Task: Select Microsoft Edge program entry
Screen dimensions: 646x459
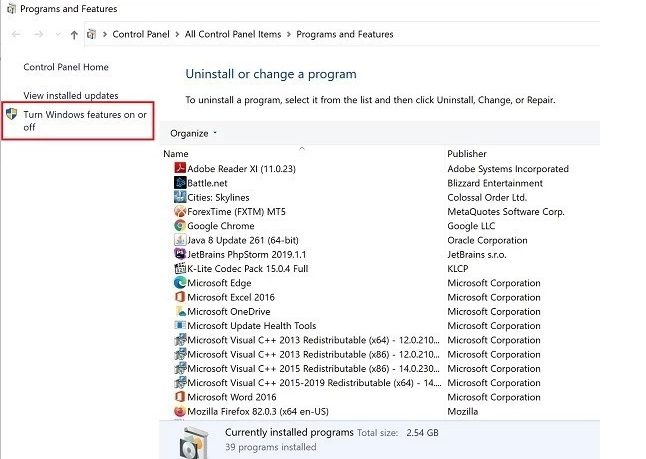Action: 219,283
